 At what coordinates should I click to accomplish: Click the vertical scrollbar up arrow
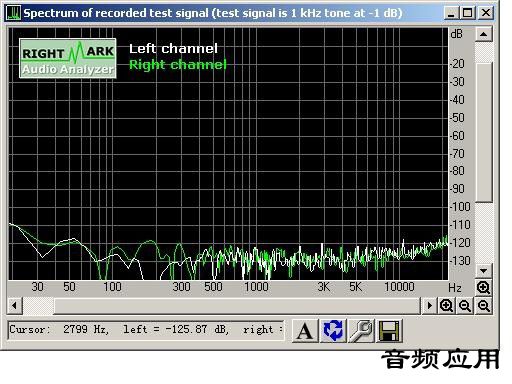(x=484, y=34)
